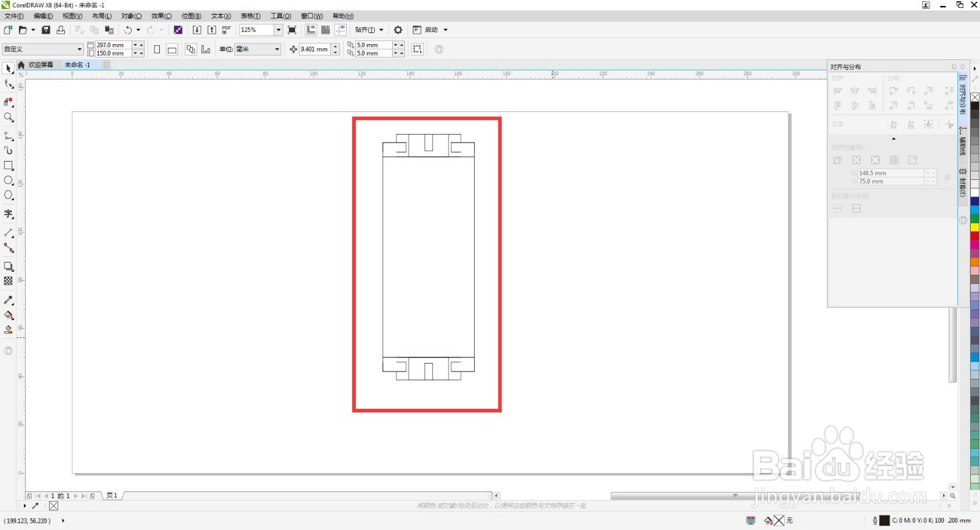The image size is (980, 530).
Task: Apply page size to current page only
Action: (x=206, y=49)
